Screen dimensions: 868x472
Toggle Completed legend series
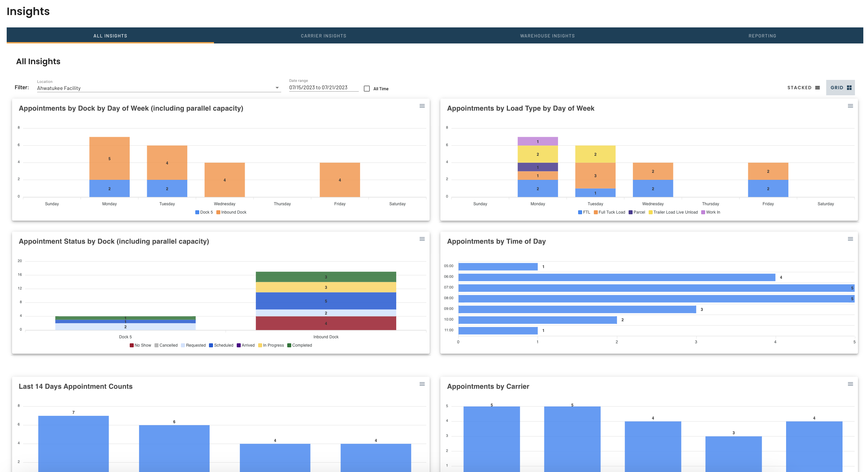point(300,345)
